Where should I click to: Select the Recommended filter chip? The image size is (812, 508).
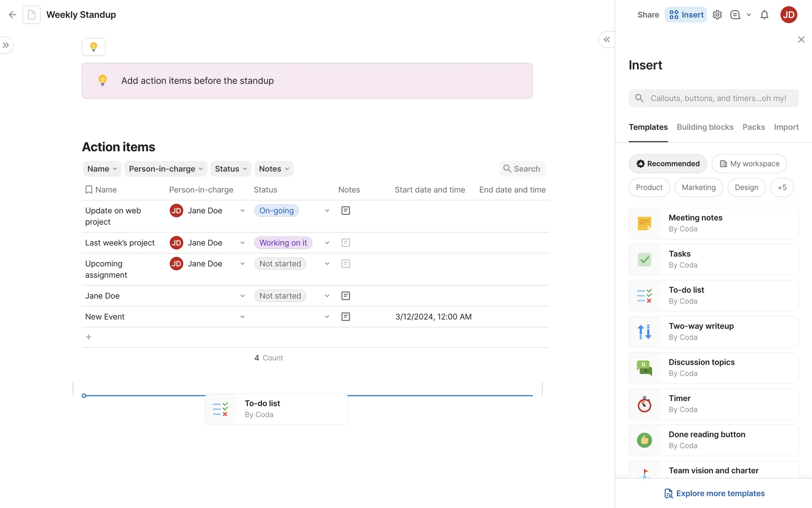click(x=667, y=164)
